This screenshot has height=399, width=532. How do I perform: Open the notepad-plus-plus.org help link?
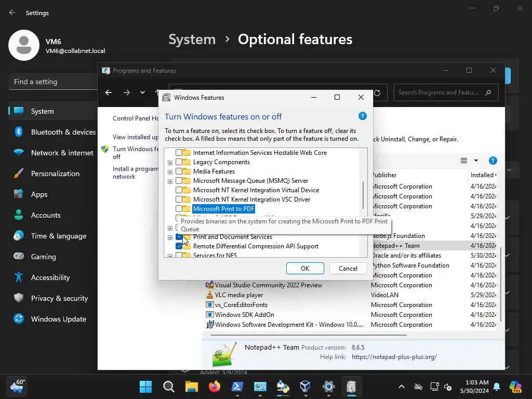click(x=394, y=357)
